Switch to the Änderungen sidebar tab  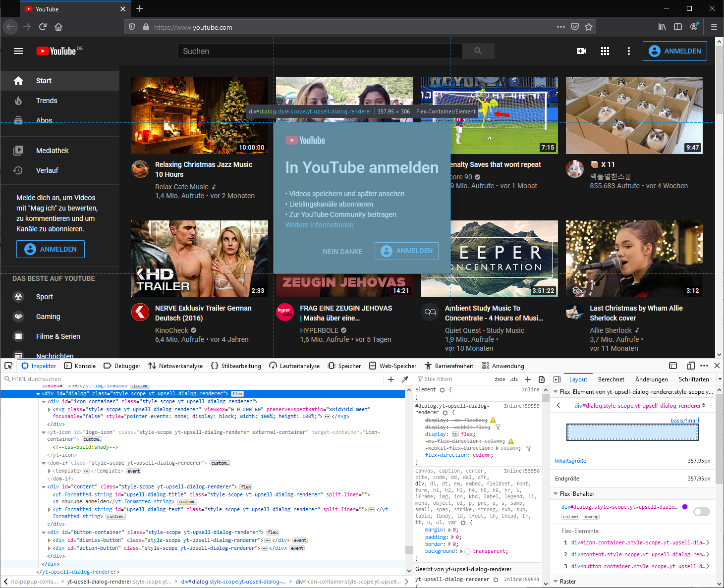click(652, 379)
